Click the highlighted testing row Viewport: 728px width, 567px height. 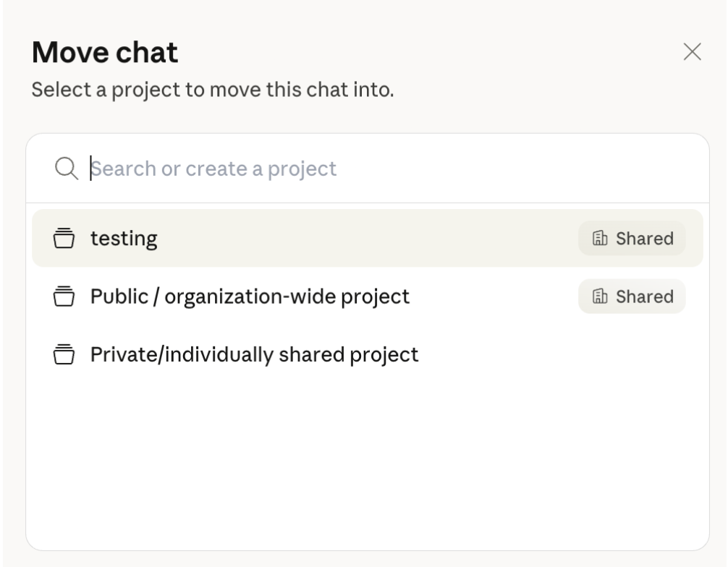click(289, 239)
